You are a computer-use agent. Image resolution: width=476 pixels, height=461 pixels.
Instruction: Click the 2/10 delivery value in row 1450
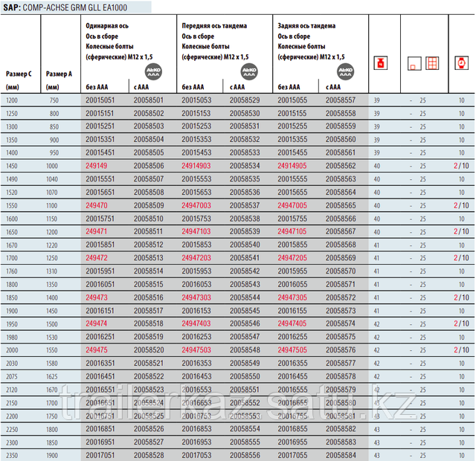click(x=461, y=166)
